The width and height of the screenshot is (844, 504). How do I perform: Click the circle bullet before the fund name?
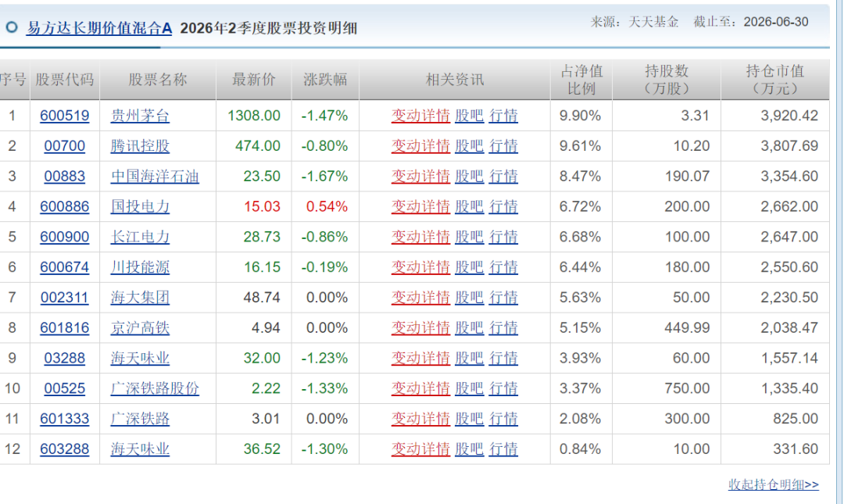pos(11,27)
